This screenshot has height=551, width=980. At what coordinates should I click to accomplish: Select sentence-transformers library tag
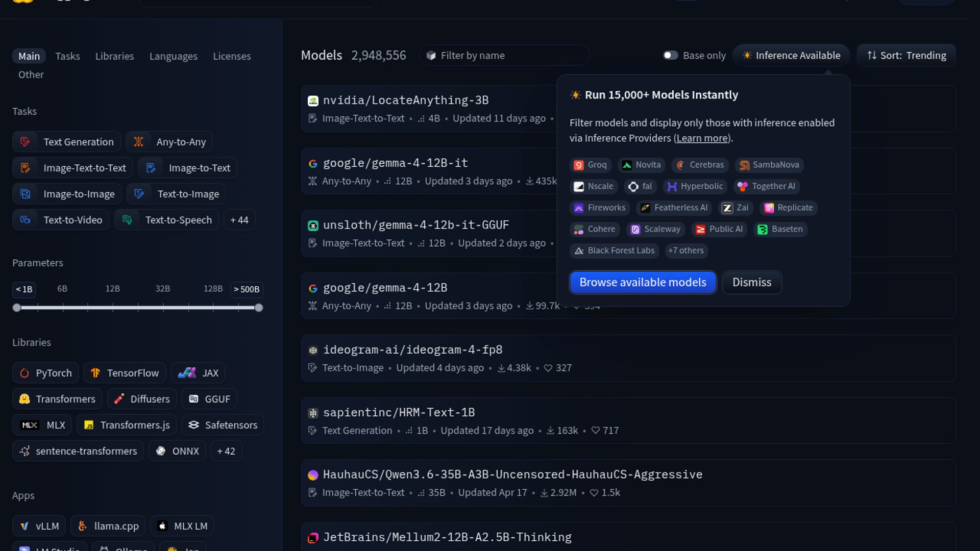tap(78, 451)
